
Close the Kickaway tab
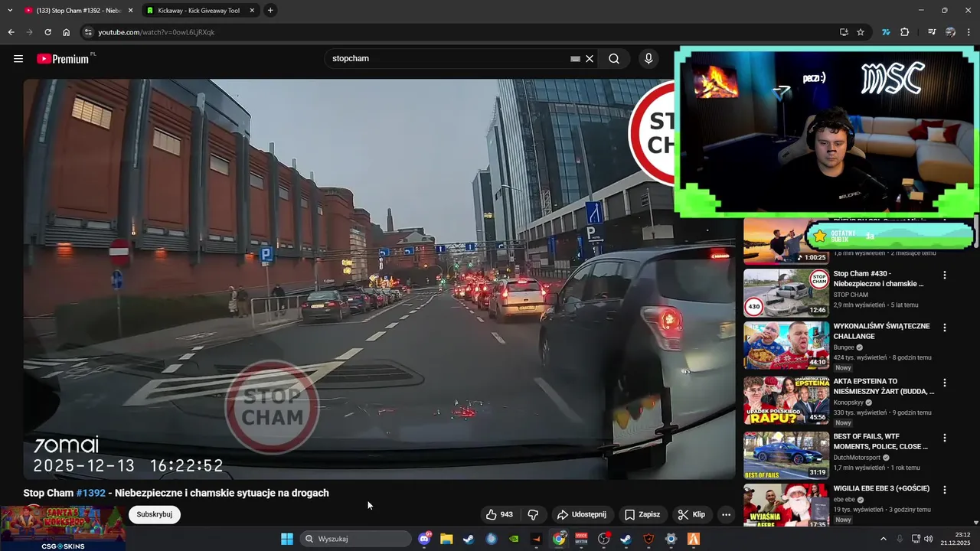point(252,11)
